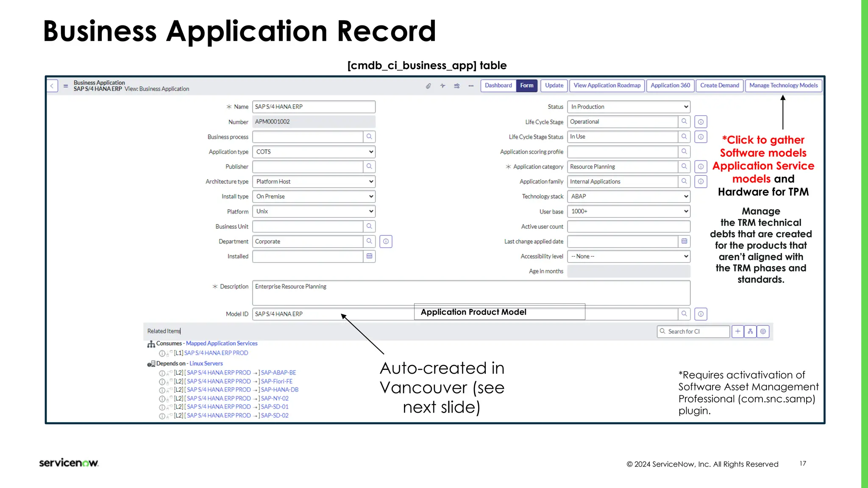The image size is (868, 488).
Task: Open the SAP-NY-02 server link
Action: (x=275, y=399)
